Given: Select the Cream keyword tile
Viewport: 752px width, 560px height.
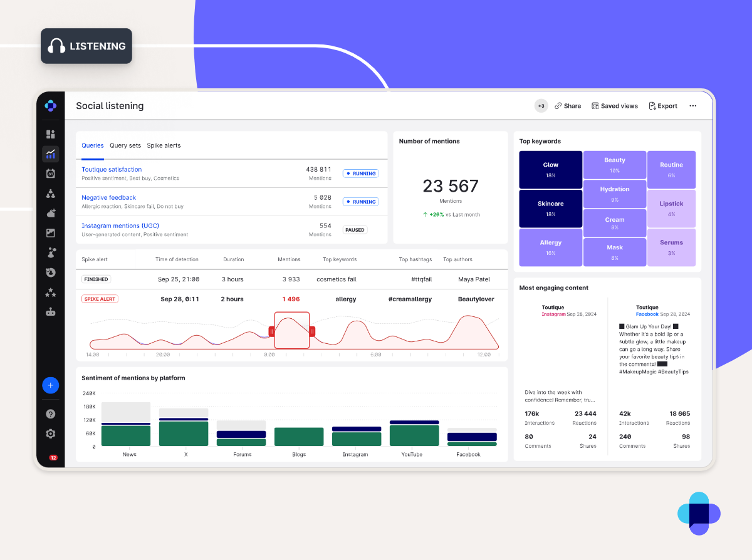Looking at the screenshot, I should (x=615, y=224).
